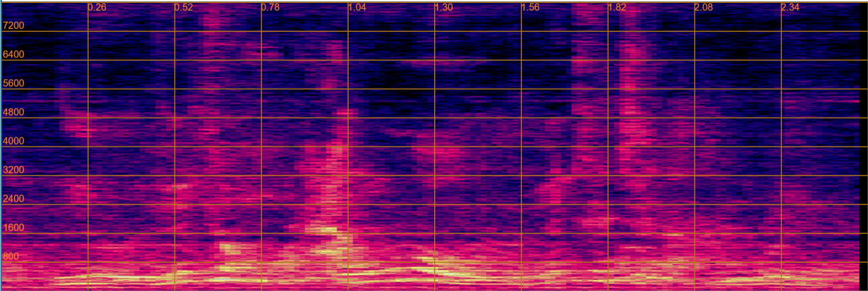Image resolution: width=868 pixels, height=291 pixels.
Task: Select the 4800 frequency label
Action: point(13,112)
